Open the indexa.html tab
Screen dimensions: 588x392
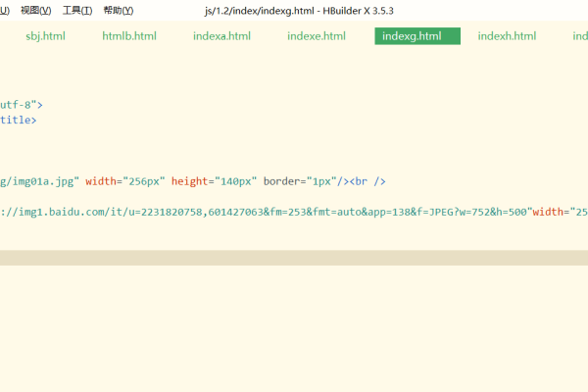(220, 36)
